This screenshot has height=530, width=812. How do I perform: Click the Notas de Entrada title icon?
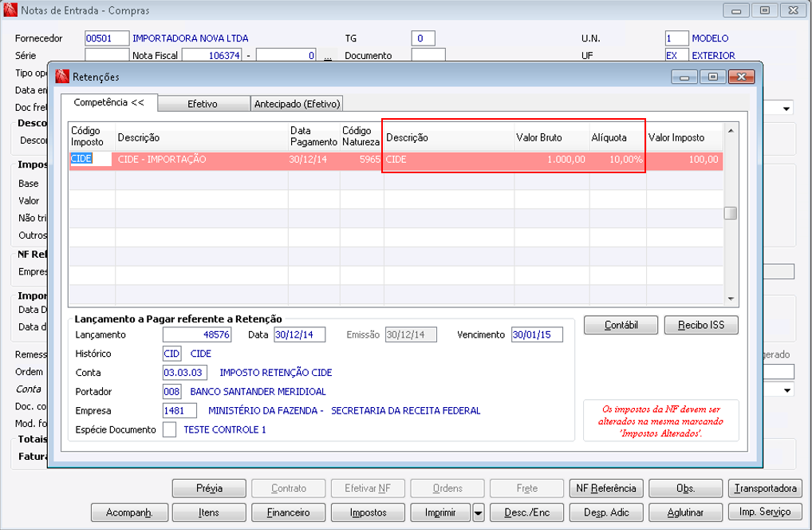10,10
